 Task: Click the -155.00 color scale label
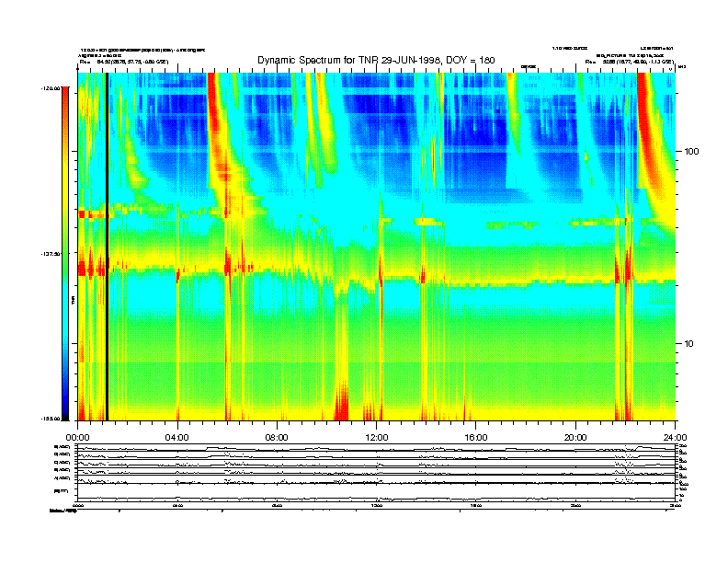(51, 419)
